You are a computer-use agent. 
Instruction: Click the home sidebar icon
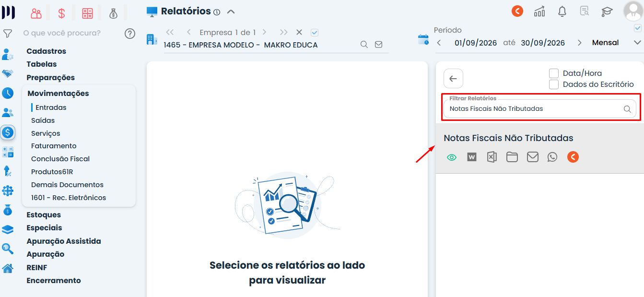(x=8, y=268)
